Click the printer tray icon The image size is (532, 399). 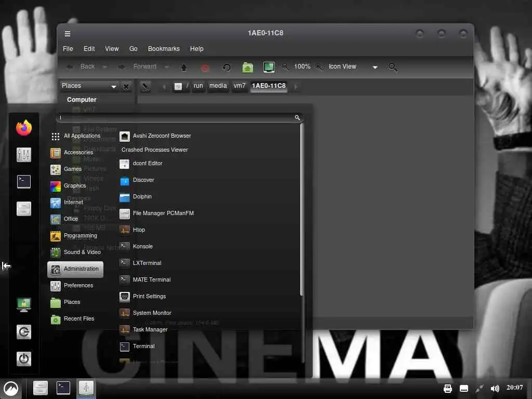[x=448, y=388]
